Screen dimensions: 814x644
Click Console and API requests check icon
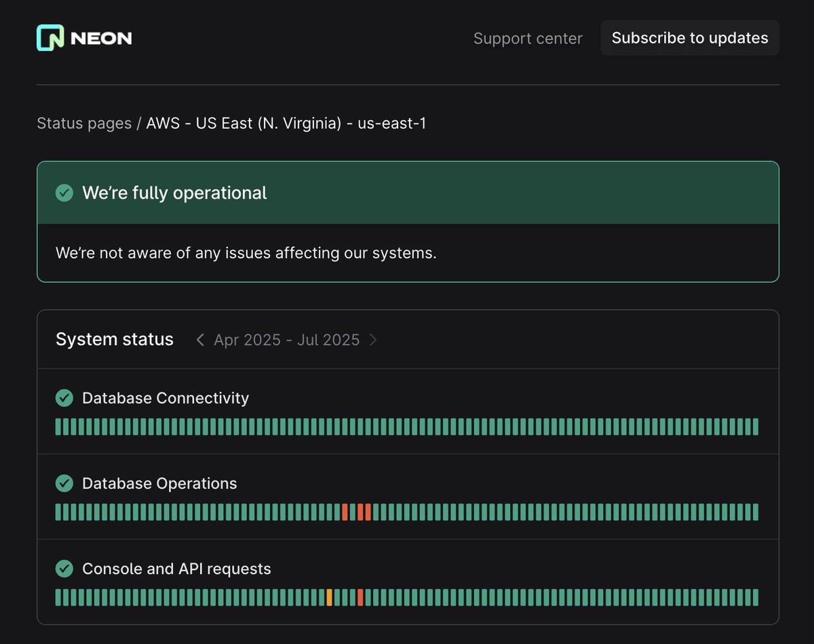click(64, 569)
